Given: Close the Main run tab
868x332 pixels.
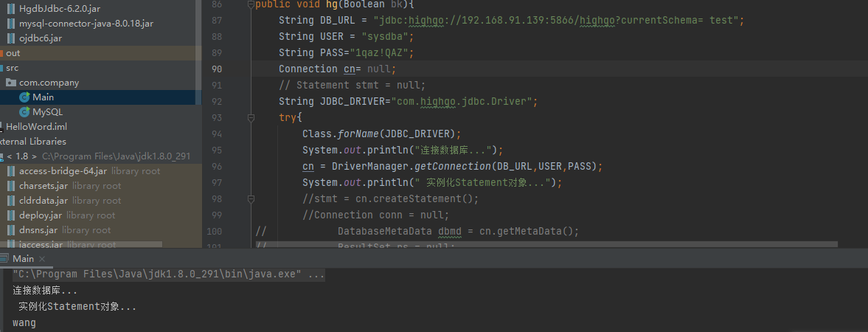Looking at the screenshot, I should pos(42,259).
